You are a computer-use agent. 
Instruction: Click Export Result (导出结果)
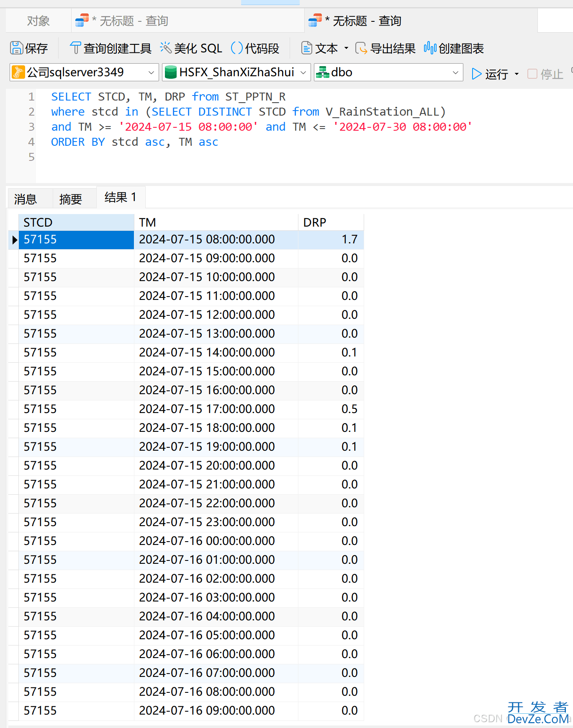point(385,48)
